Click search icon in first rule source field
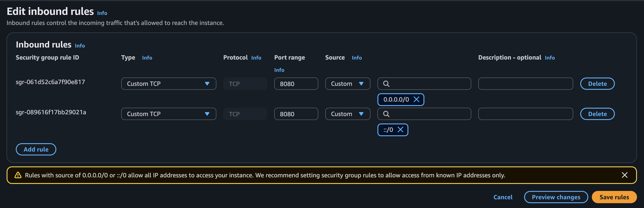 pyautogui.click(x=386, y=84)
